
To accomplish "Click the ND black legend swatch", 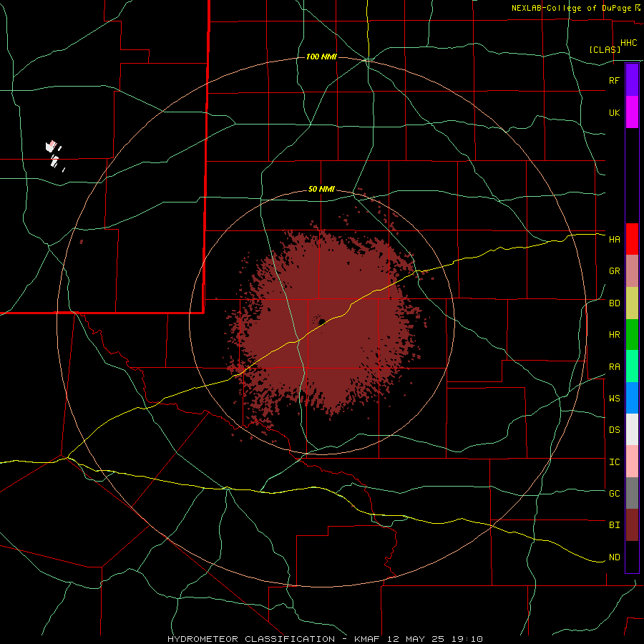I will click(632, 557).
